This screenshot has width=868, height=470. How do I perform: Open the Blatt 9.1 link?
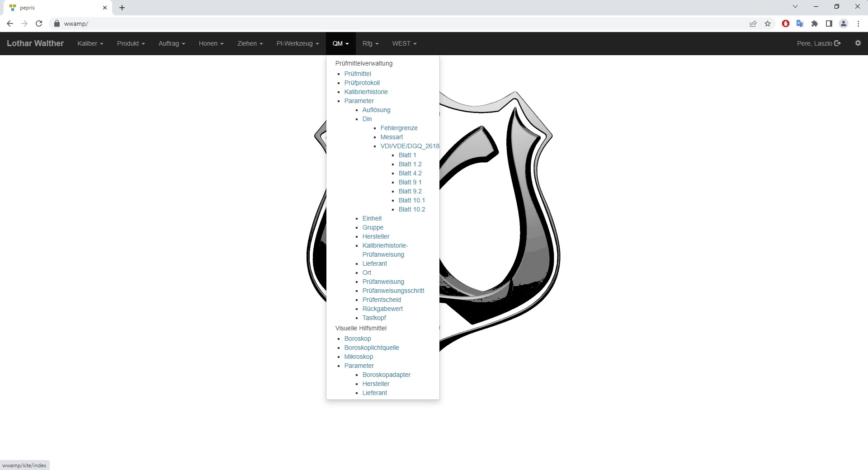click(x=410, y=182)
